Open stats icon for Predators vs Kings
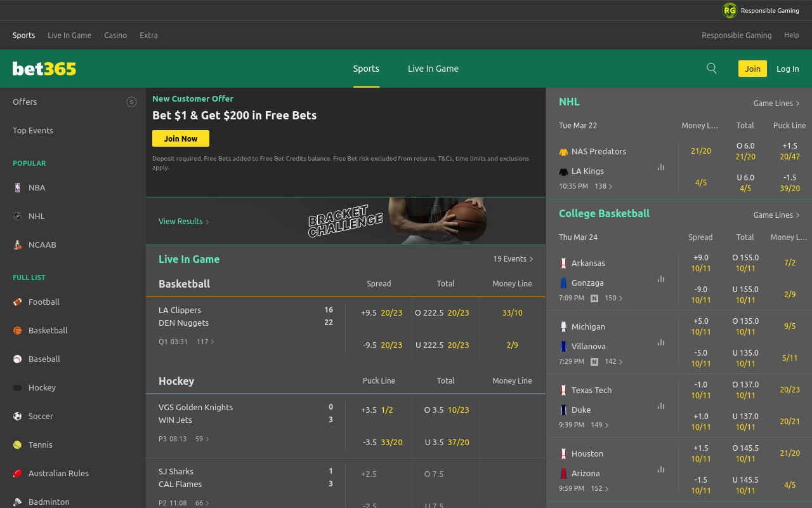812x508 pixels. (661, 167)
